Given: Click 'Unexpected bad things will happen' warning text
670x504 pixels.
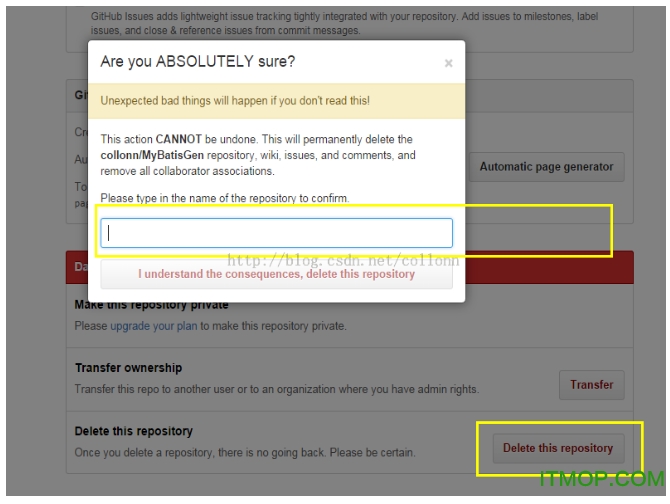Looking at the screenshot, I should point(235,101).
